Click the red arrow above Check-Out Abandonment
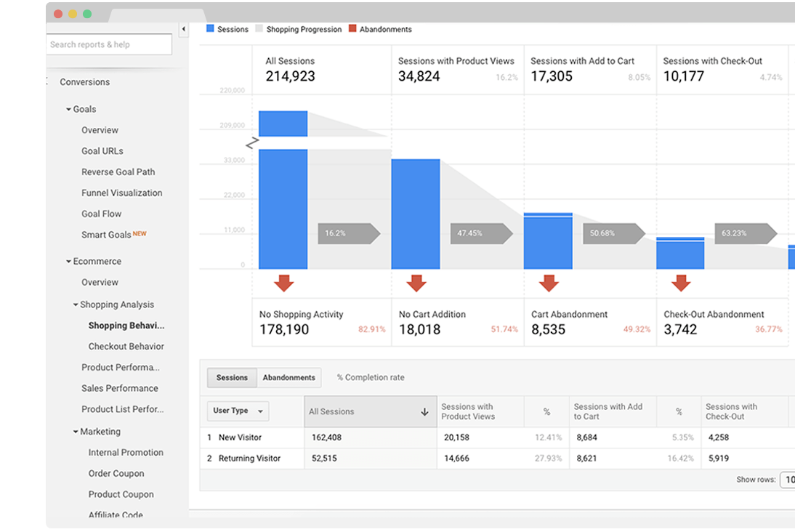 pos(681,283)
